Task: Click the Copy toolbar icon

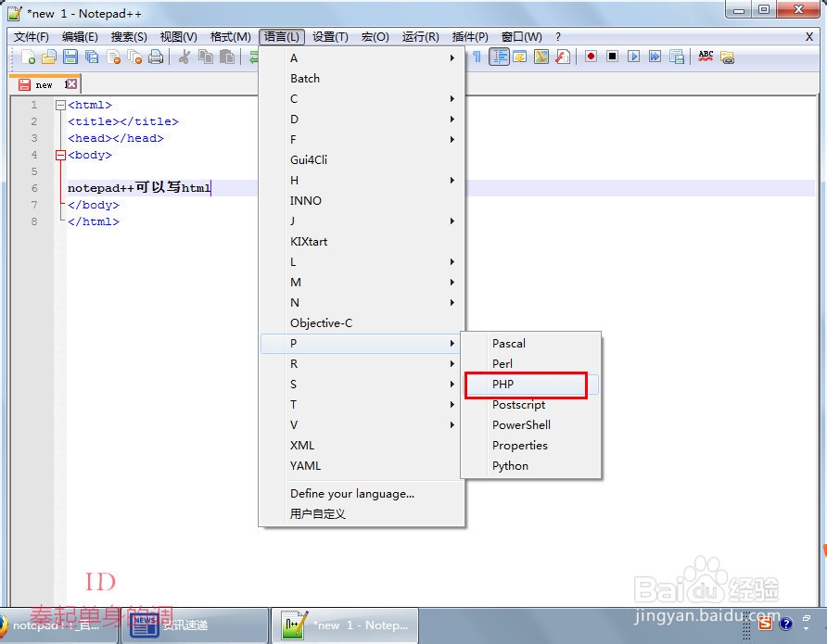Action: (206, 57)
